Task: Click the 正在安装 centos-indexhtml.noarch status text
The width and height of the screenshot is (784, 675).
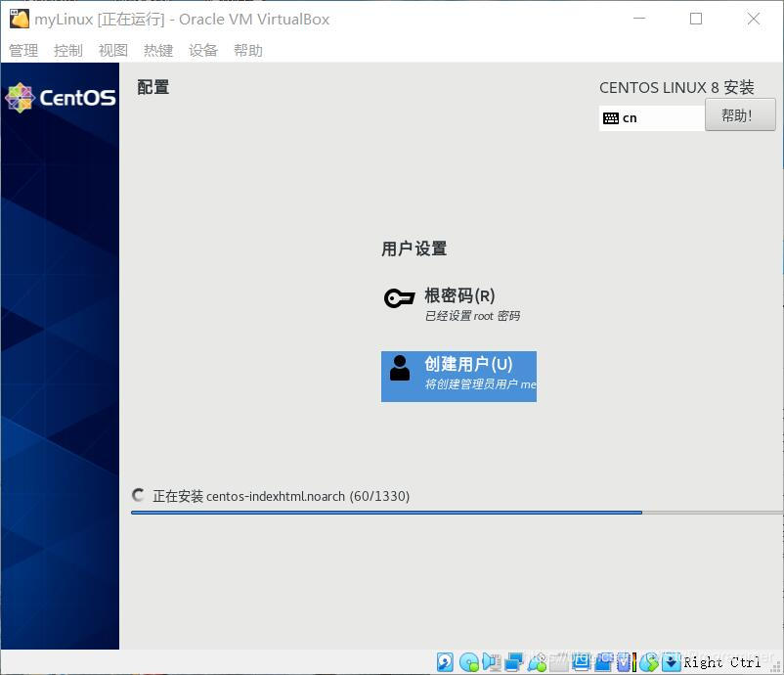Action: tap(281, 496)
